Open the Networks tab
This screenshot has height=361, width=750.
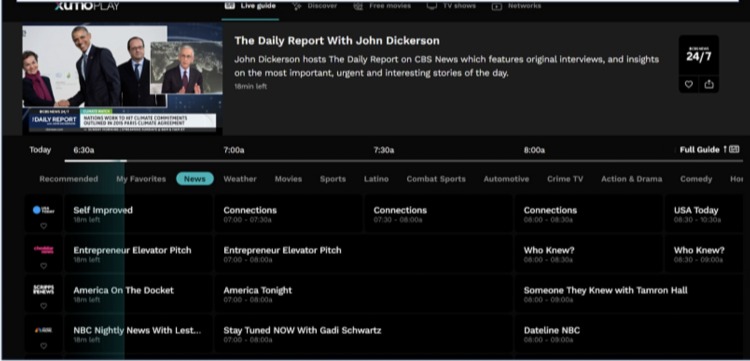517,6
